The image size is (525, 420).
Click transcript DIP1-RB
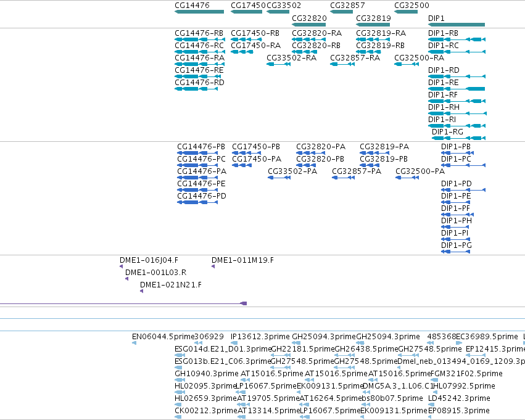[x=457, y=39]
